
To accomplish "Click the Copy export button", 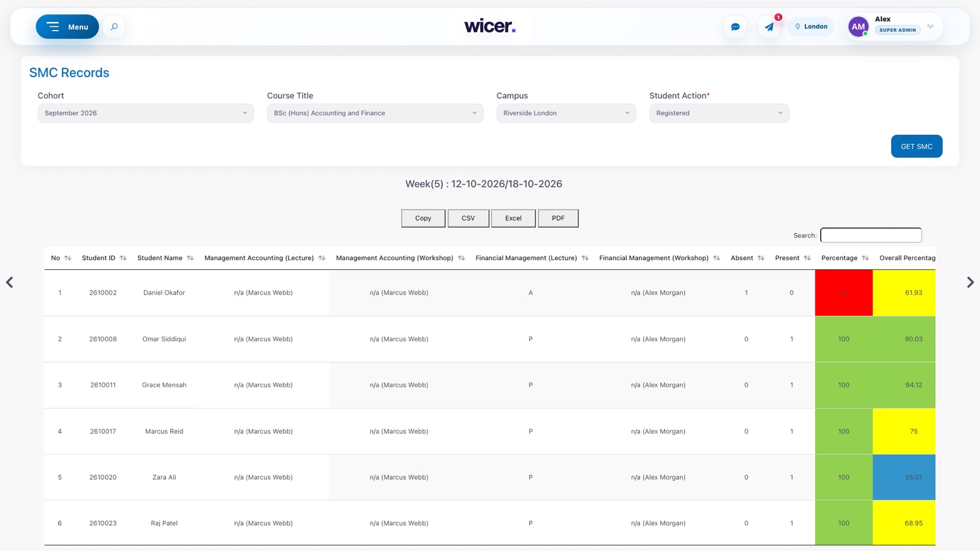I will point(423,219).
